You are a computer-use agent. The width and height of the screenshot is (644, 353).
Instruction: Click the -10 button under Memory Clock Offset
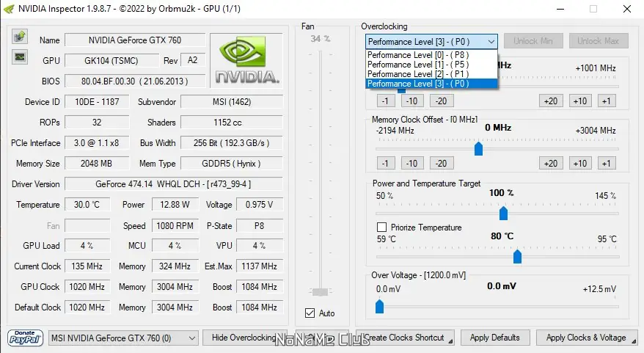pos(412,164)
